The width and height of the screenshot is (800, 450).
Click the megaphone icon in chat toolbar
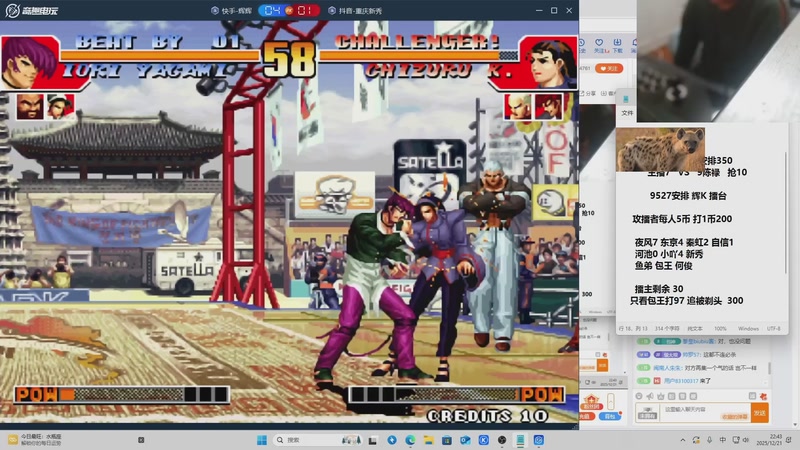click(650, 396)
